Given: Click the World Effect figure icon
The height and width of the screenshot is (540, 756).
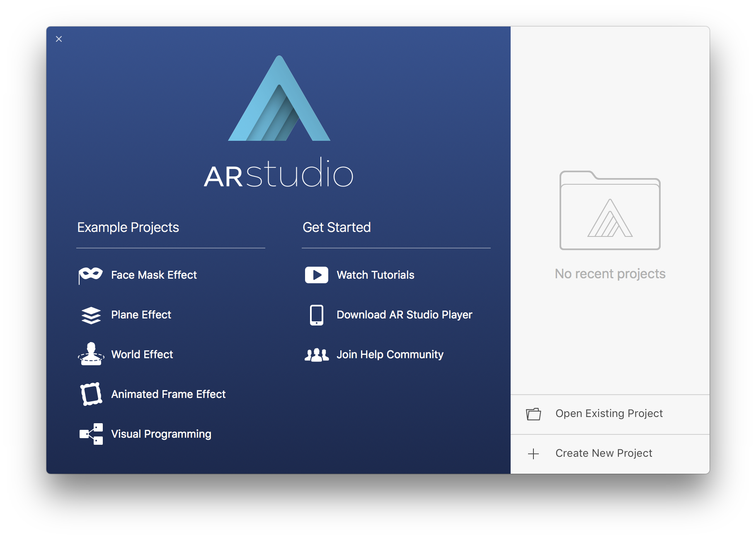Looking at the screenshot, I should pyautogui.click(x=91, y=354).
